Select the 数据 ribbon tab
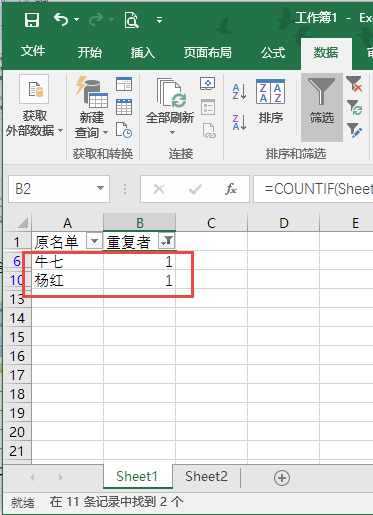 click(326, 52)
